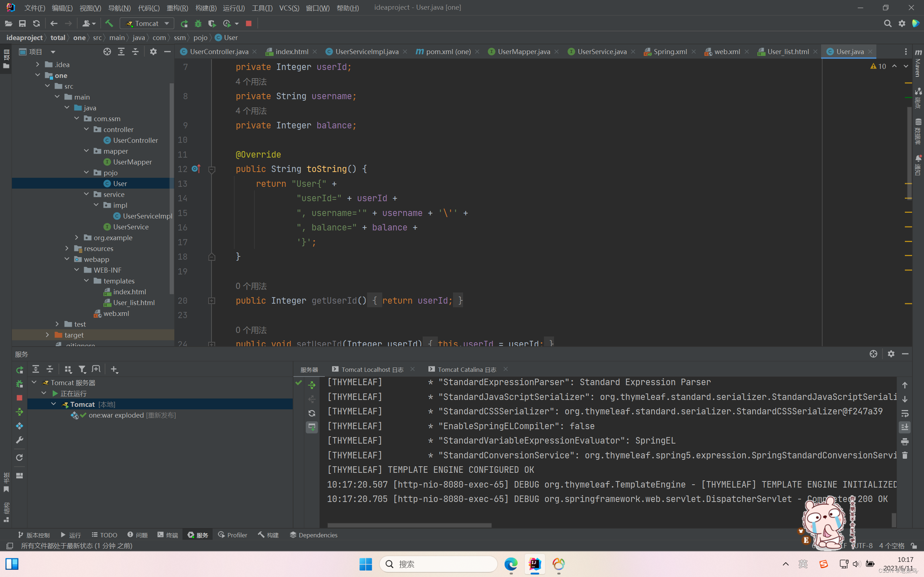Toggle soft-wrap in the console output
Viewport: 924px width, 577px height.
[905, 414]
